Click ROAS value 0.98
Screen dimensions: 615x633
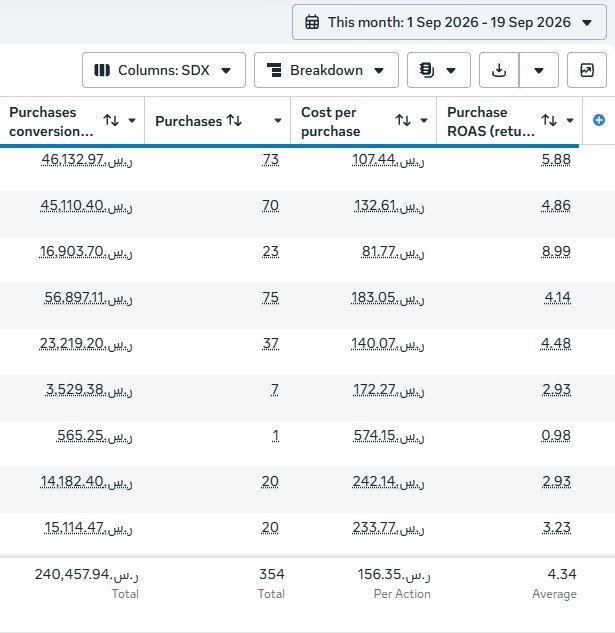click(556, 436)
